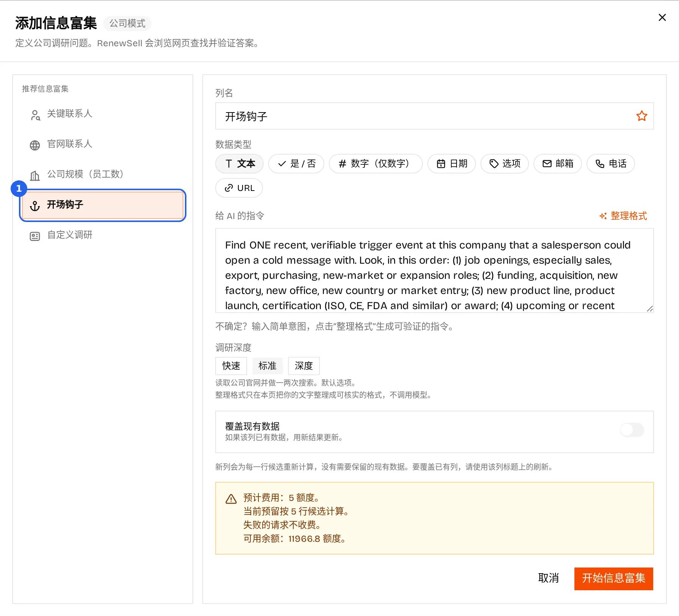The height and width of the screenshot is (616, 679).
Task: Choose the 数字（仅数字） data type
Action: click(x=375, y=164)
